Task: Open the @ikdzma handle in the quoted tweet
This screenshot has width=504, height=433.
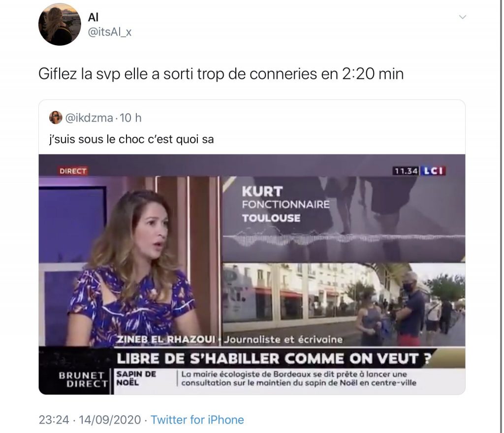Action: point(89,118)
